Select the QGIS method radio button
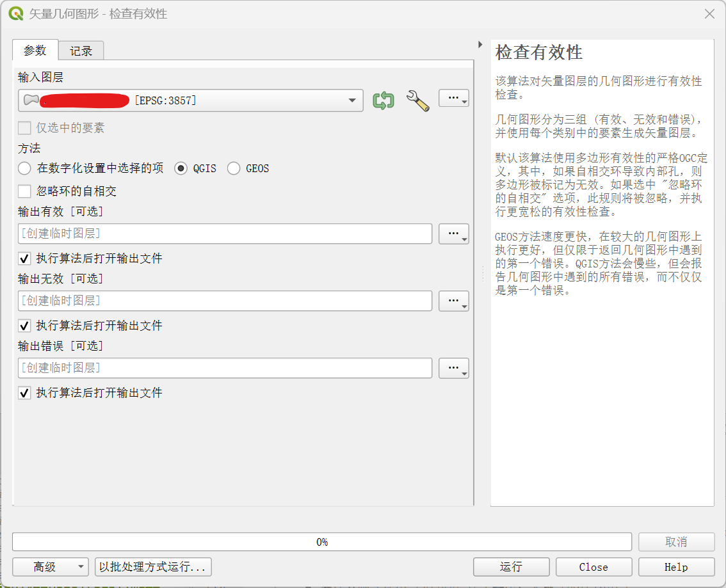Image resolution: width=726 pixels, height=588 pixels. tap(181, 169)
